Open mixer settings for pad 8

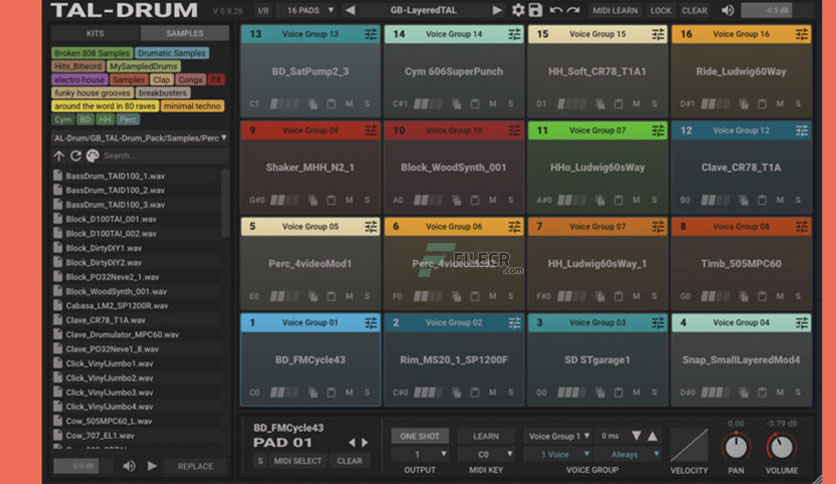[x=801, y=227]
